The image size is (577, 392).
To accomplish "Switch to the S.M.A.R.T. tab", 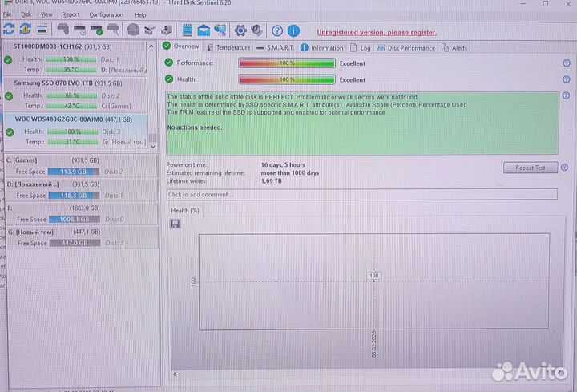I will pos(275,47).
